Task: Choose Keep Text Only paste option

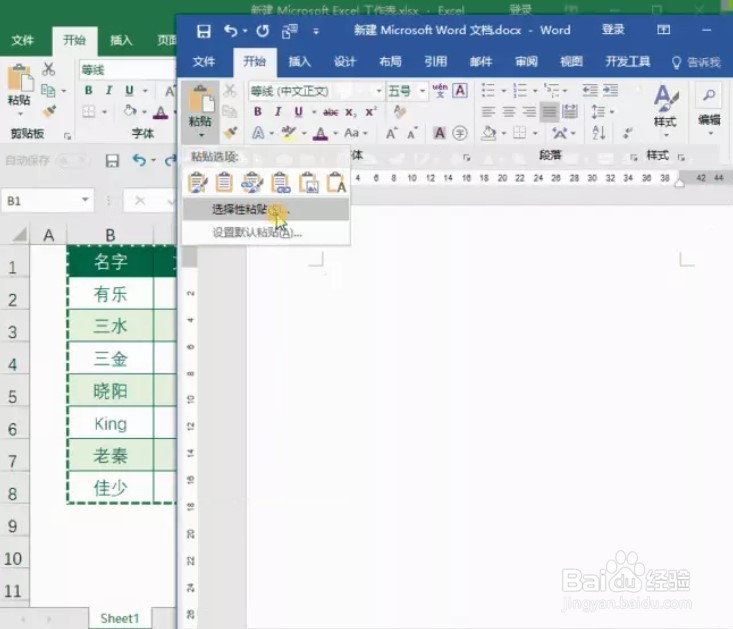Action: [336, 182]
